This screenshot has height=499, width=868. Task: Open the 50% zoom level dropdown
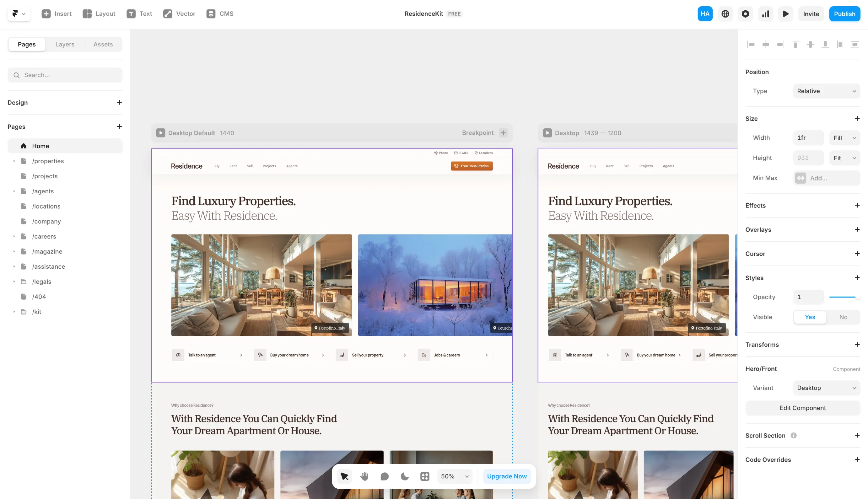(455, 476)
